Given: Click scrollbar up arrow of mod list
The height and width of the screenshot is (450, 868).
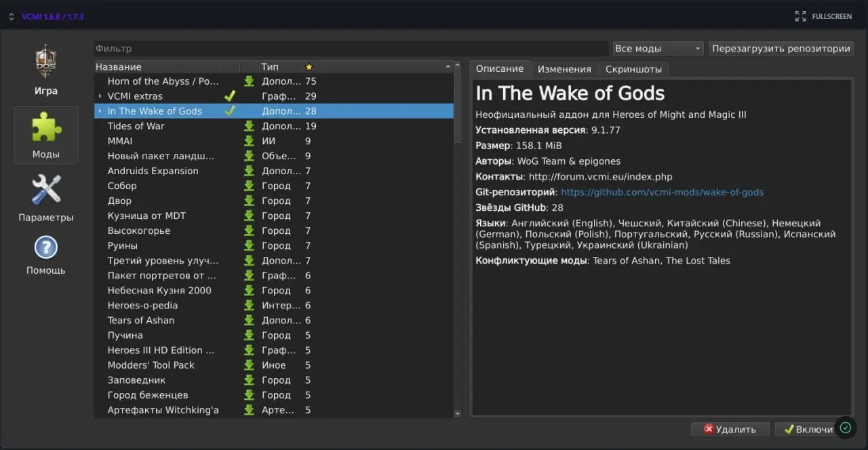Looking at the screenshot, I should 458,66.
